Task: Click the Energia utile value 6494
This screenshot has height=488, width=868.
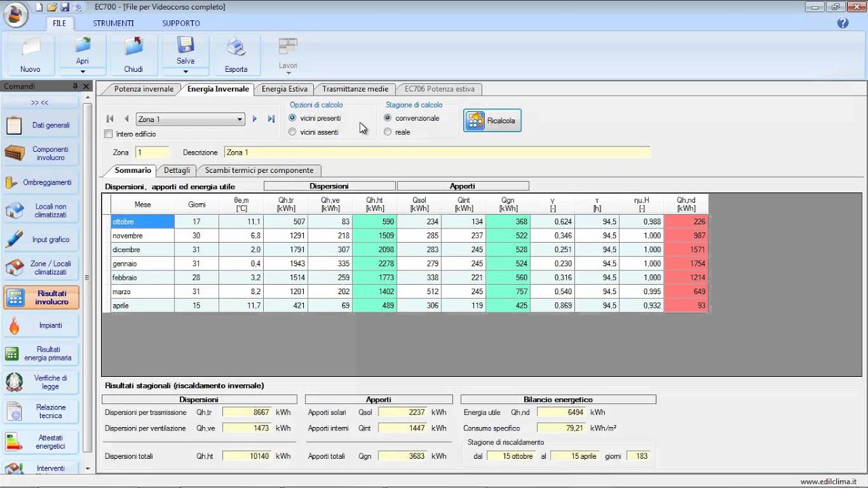Action: click(x=561, y=412)
